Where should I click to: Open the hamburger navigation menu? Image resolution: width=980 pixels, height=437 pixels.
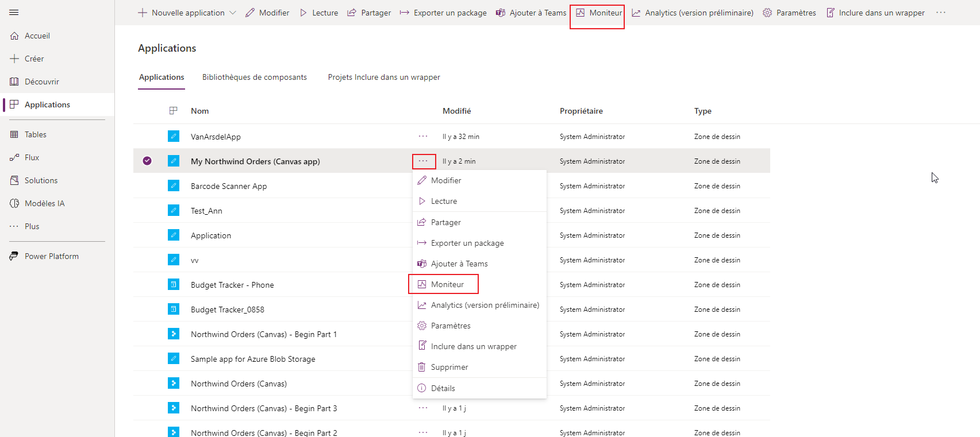(14, 12)
